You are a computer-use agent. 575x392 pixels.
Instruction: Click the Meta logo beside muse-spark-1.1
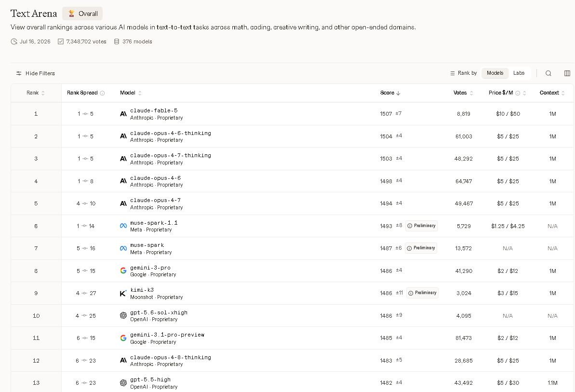[123, 226]
